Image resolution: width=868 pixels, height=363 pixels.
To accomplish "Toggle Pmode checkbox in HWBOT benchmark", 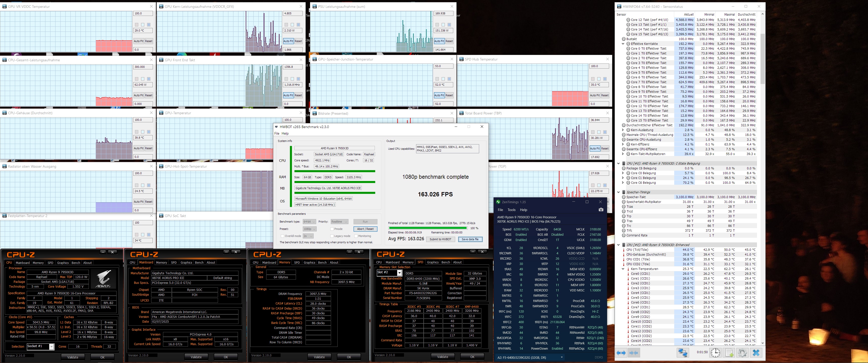I will point(332,229).
